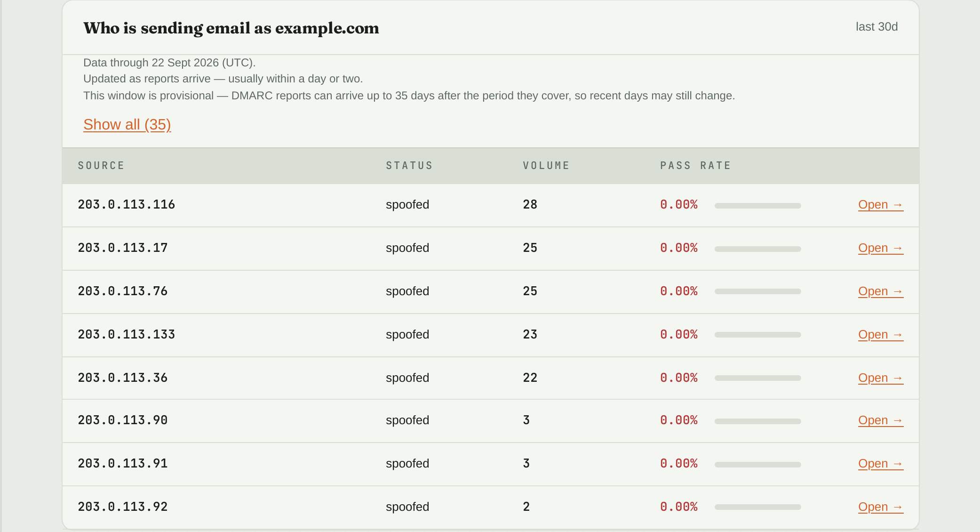
Task: Open details for 203.0.113.133
Action: (x=881, y=335)
